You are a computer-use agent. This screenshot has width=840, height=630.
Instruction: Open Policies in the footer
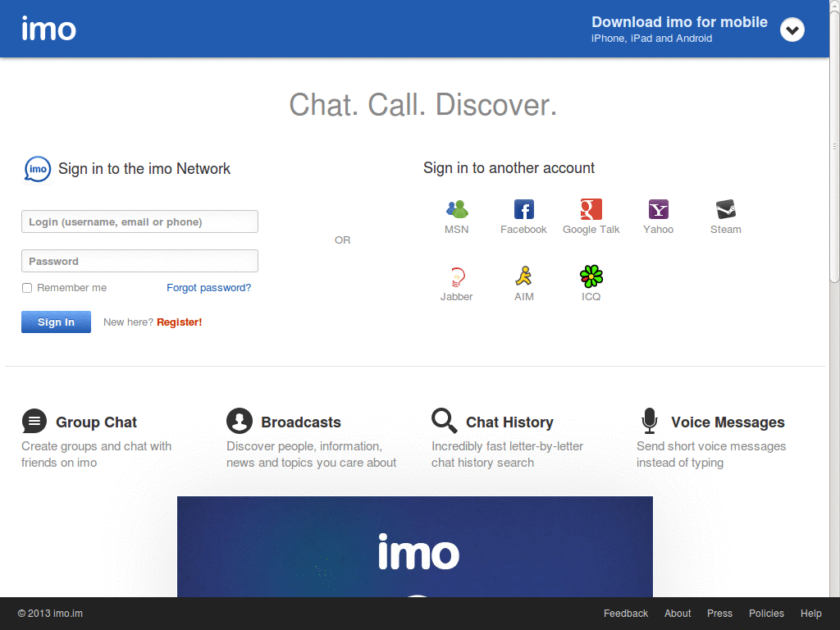click(767, 614)
